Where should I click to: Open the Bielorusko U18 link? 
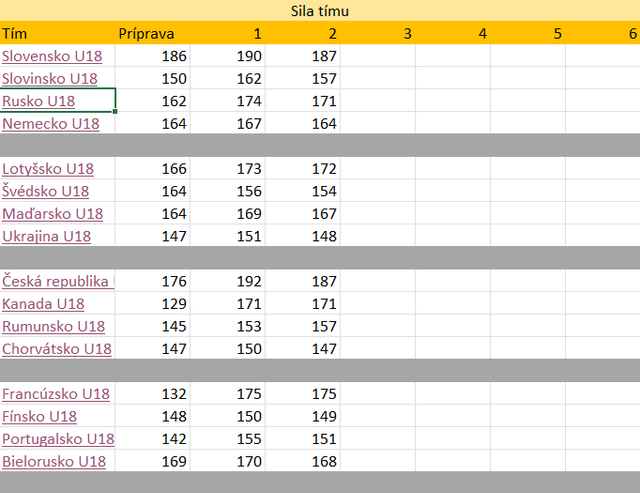(54, 461)
